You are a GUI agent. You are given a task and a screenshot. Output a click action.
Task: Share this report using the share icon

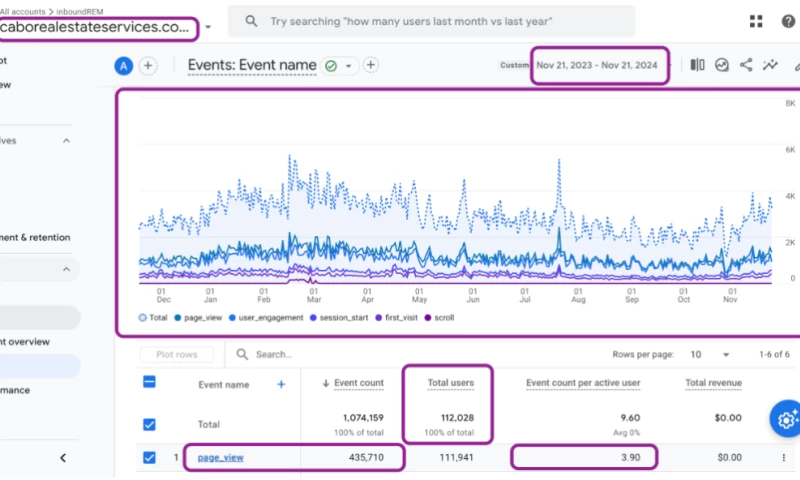point(746,65)
